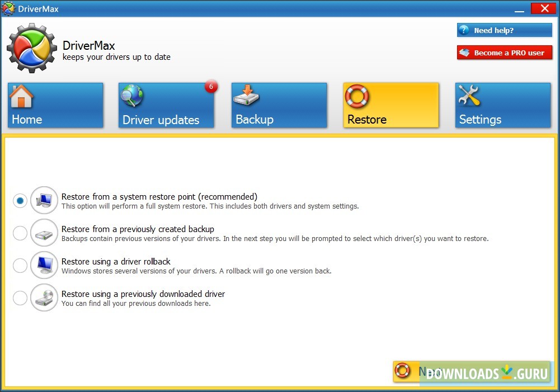This screenshot has height=392, width=560.
Task: Click the DriverMax gear logo
Action: [x=32, y=48]
